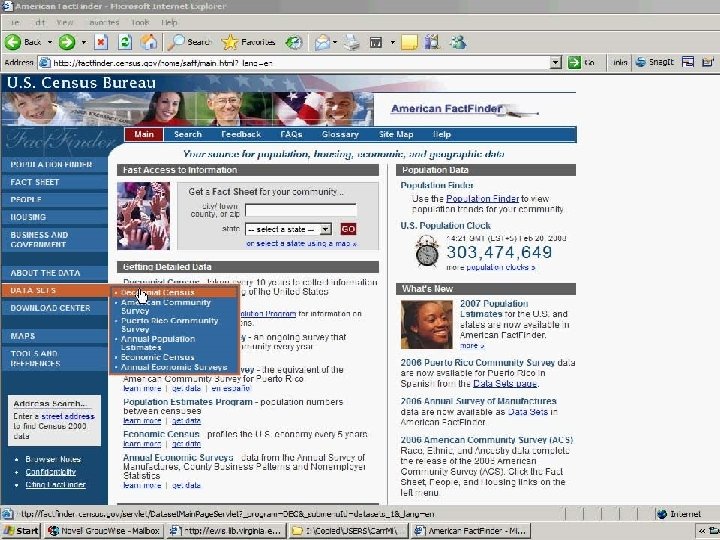Click the Confidentiality link
Viewport: 720px width, 540px height.
pos(51,472)
